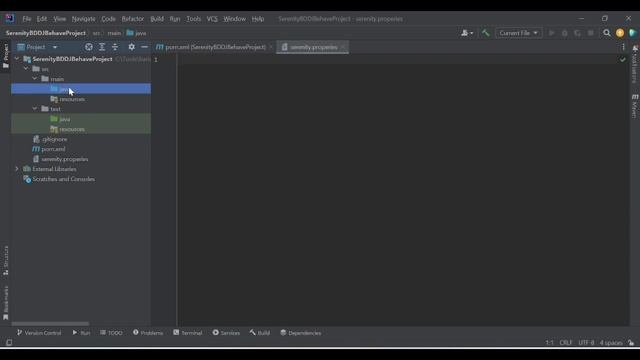The width and height of the screenshot is (640, 360).
Task: Open the Maven side panel
Action: coord(635,106)
